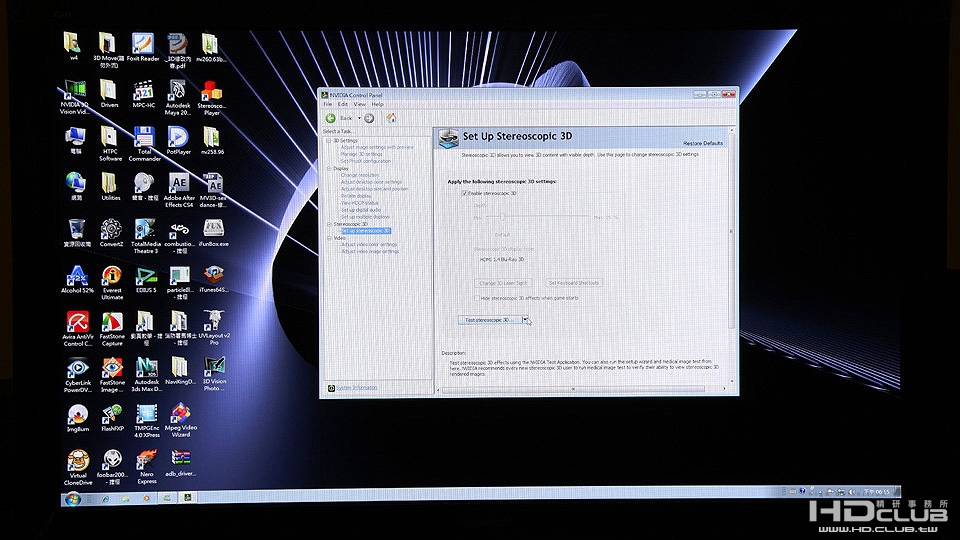Click the Adobe After Effects CS4 icon
Image resolution: width=960 pixels, height=540 pixels.
(179, 190)
